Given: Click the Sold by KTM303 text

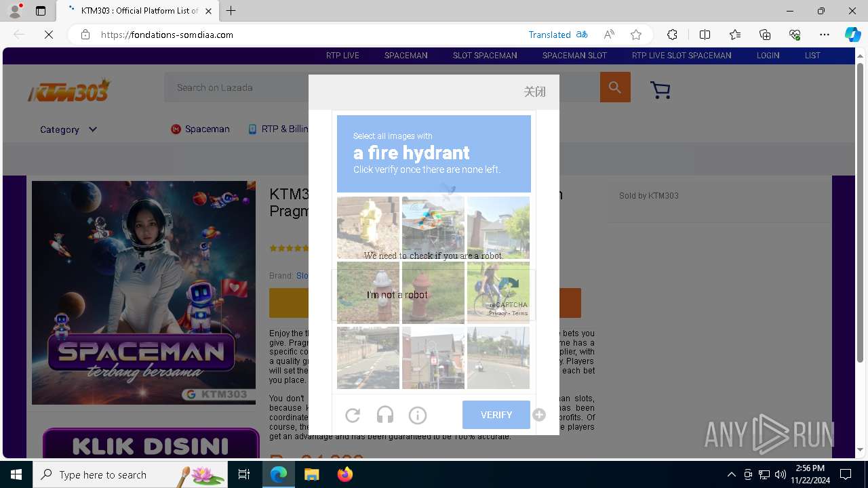Looking at the screenshot, I should pyautogui.click(x=649, y=196).
